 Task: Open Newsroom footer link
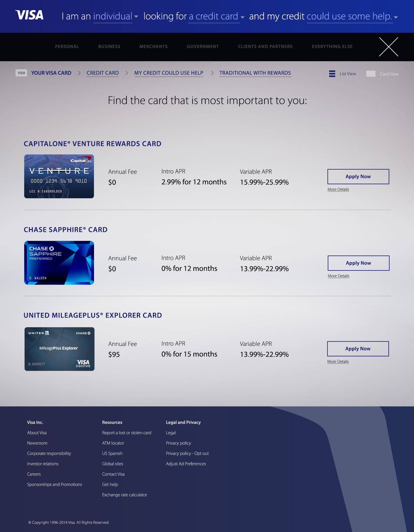click(37, 443)
